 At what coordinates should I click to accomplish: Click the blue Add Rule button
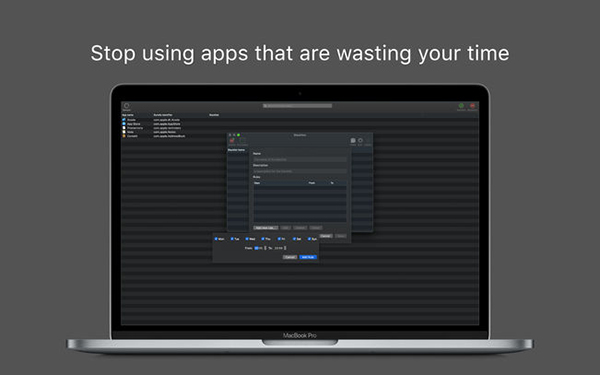coord(308,257)
